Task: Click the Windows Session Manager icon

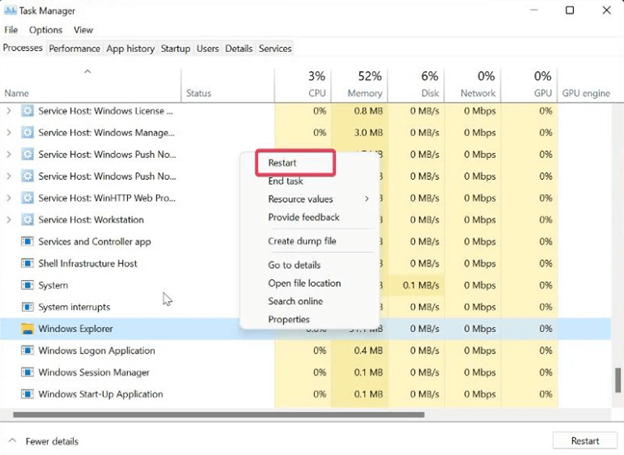Action: tap(27, 373)
